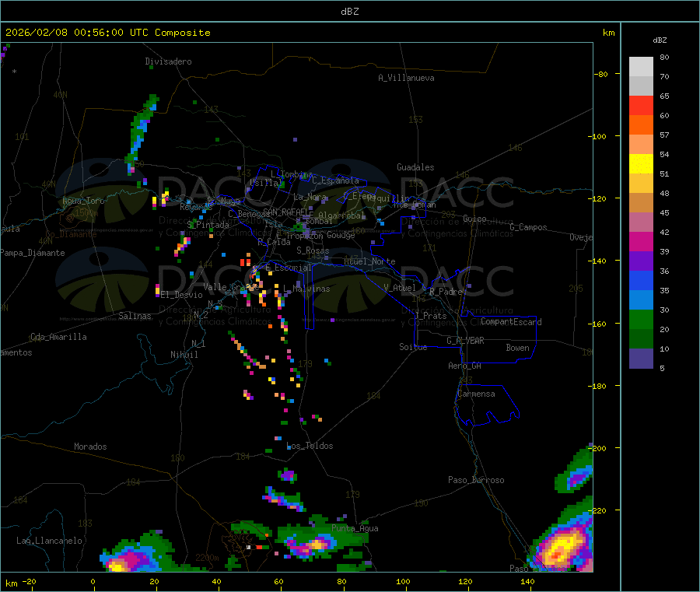Click the L_Malvinas label
700x592 pixels.
306,289
